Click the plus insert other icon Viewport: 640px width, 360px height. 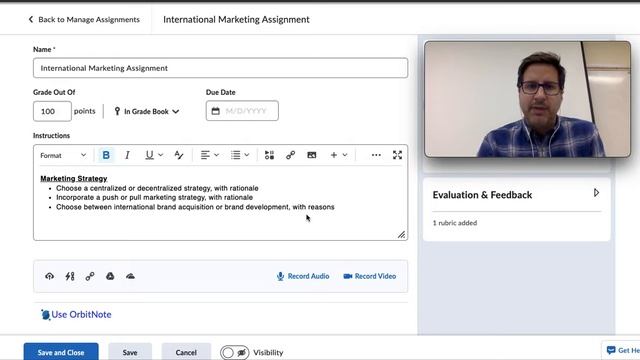tap(334, 155)
